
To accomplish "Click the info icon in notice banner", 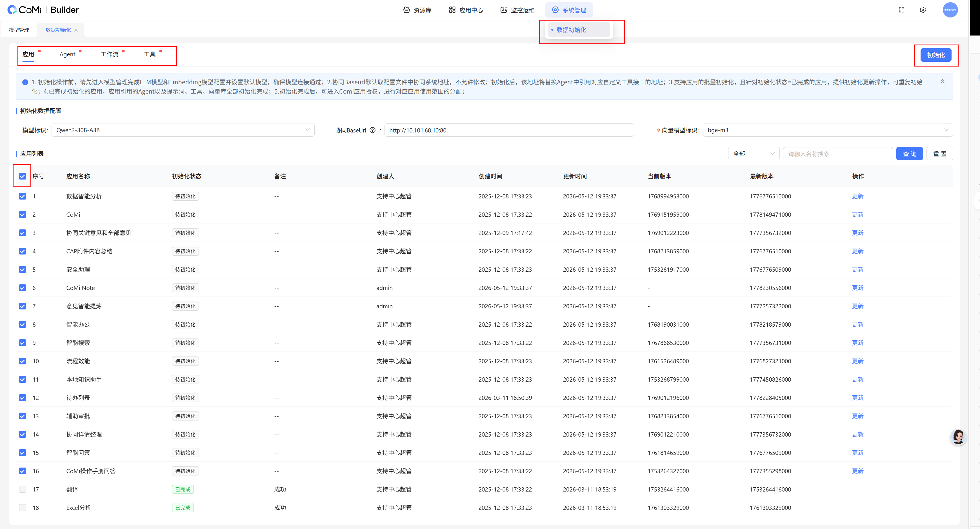I will click(x=25, y=82).
